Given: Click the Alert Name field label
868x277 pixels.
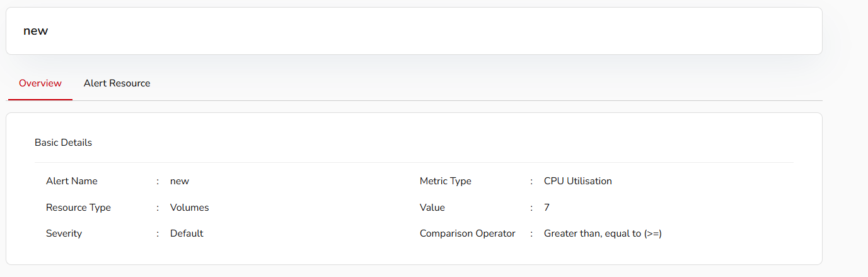Looking at the screenshot, I should [72, 181].
